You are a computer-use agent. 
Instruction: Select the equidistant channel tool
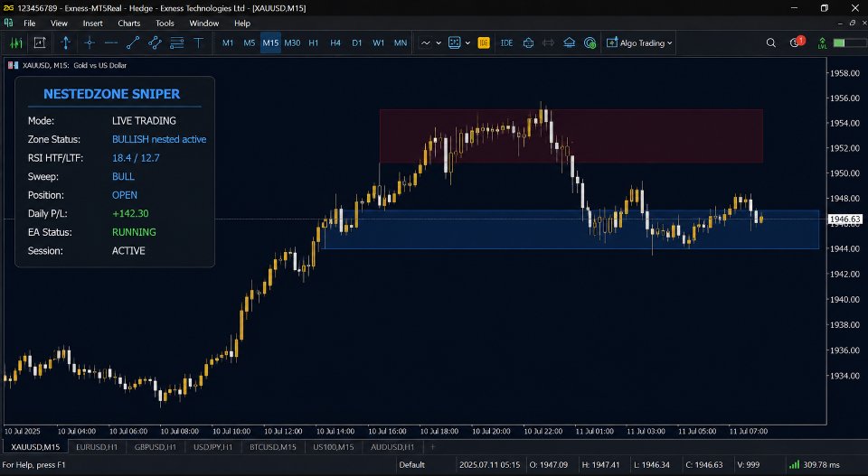pyautogui.click(x=155, y=42)
